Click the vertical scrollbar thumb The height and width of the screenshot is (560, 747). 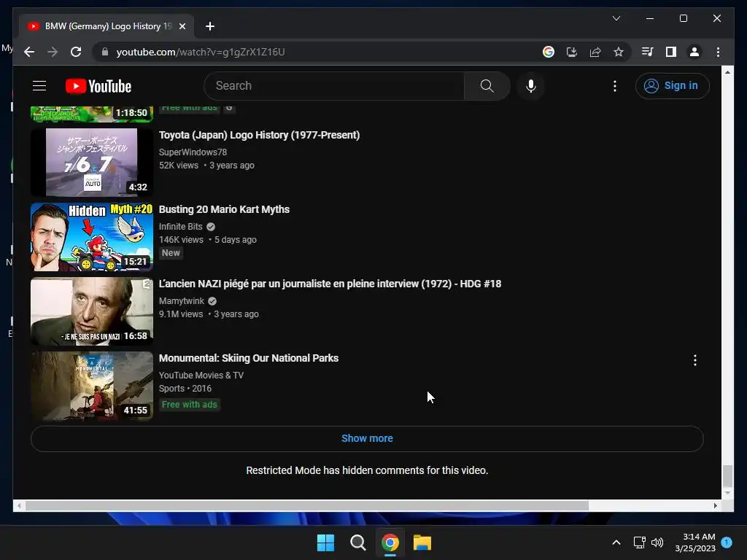[x=727, y=475]
